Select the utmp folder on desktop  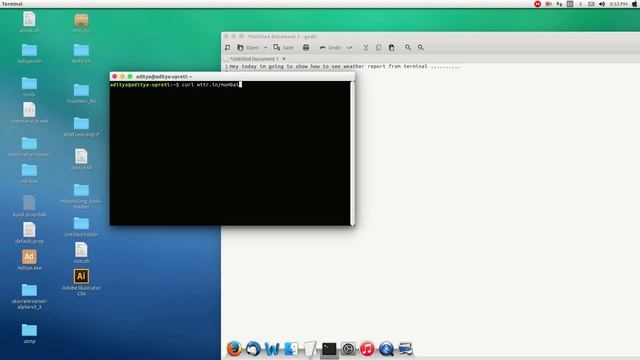point(29,333)
